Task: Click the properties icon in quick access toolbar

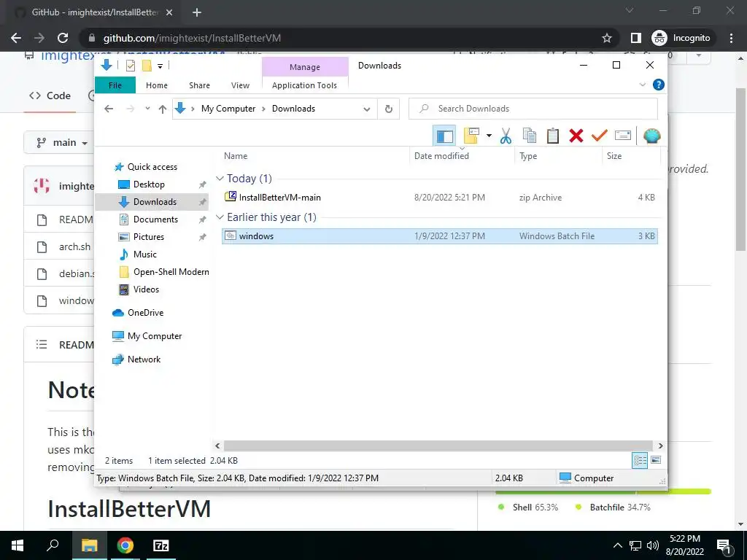Action: click(x=130, y=66)
